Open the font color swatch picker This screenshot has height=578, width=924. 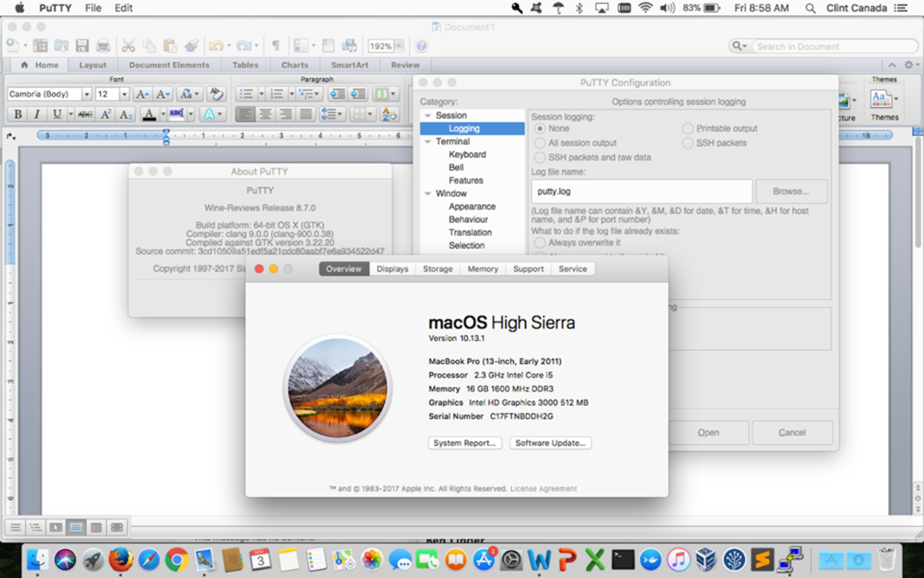tap(163, 115)
